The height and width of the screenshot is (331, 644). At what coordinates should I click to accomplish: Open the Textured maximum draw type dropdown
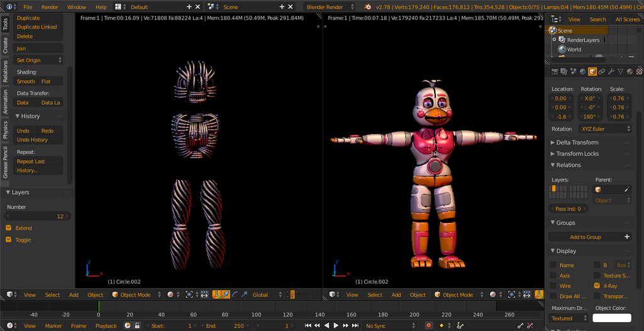pyautogui.click(x=569, y=318)
